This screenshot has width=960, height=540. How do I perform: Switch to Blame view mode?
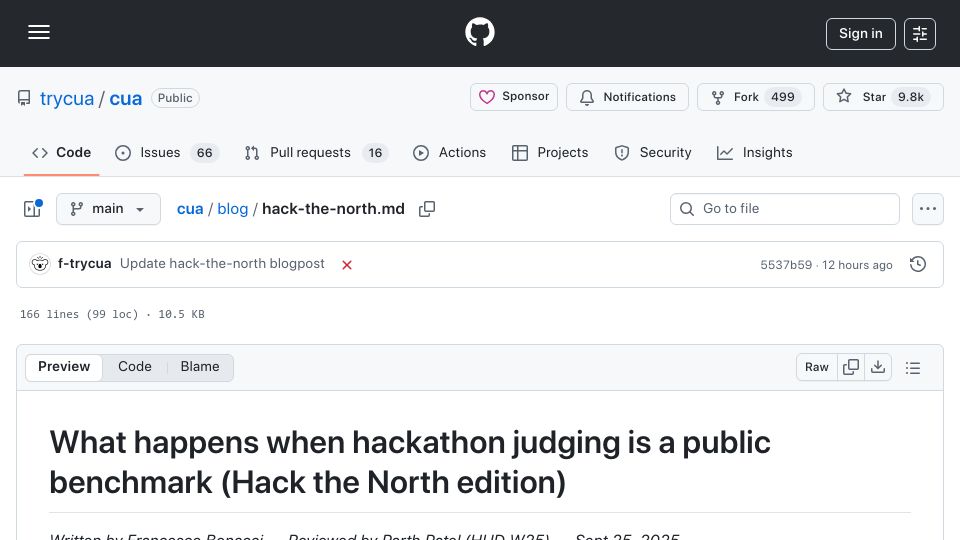click(200, 367)
